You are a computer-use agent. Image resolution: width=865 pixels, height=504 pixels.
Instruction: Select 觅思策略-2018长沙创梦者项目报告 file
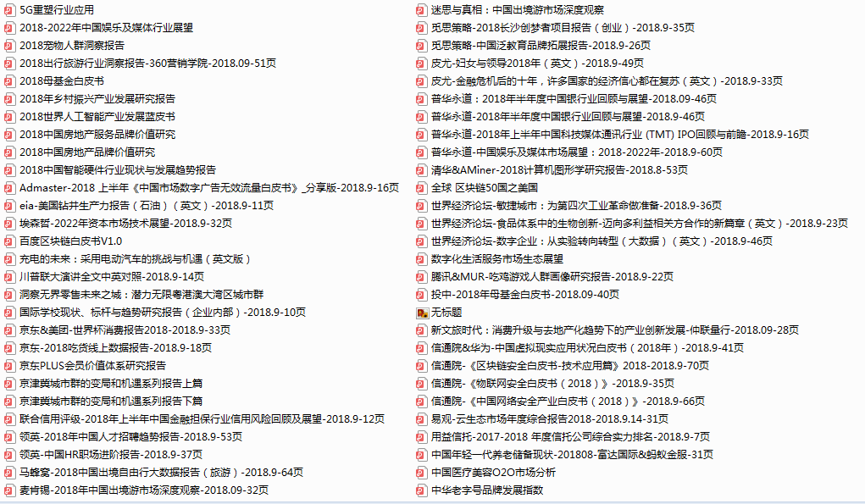563,28
